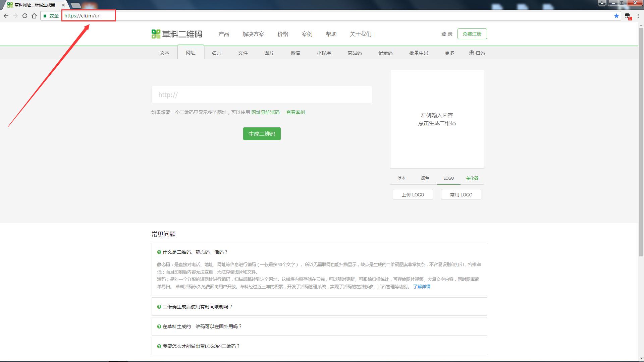Click the 生成二维码 button
Image resolution: width=644 pixels, height=362 pixels.
(x=262, y=133)
